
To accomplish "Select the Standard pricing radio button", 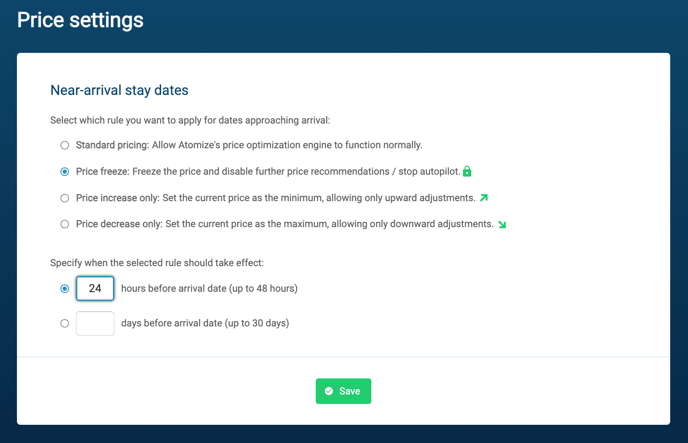I will (64, 145).
